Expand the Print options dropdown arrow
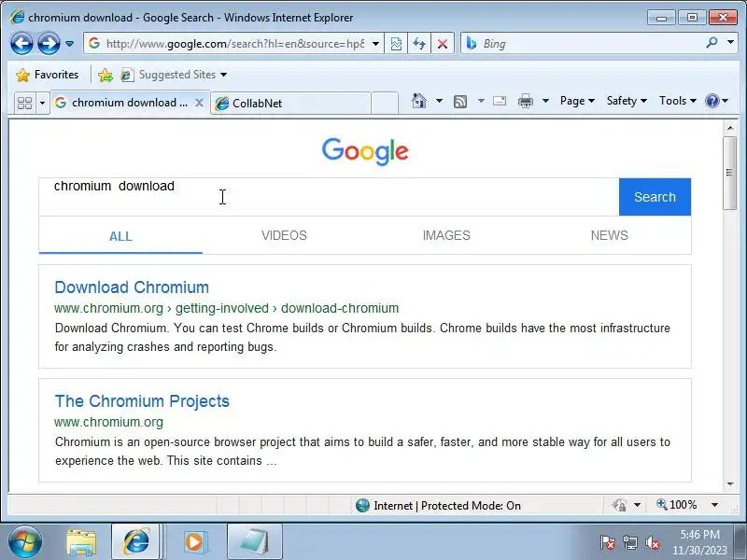The image size is (747, 560). tap(546, 101)
